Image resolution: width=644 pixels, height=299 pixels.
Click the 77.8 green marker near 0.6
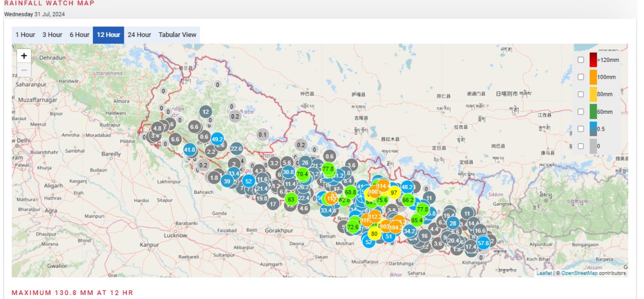[328, 169]
